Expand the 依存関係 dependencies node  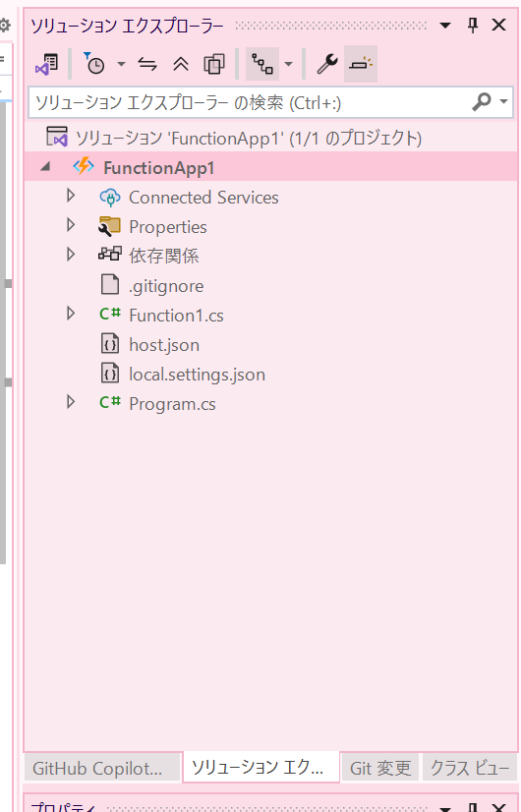point(71,255)
